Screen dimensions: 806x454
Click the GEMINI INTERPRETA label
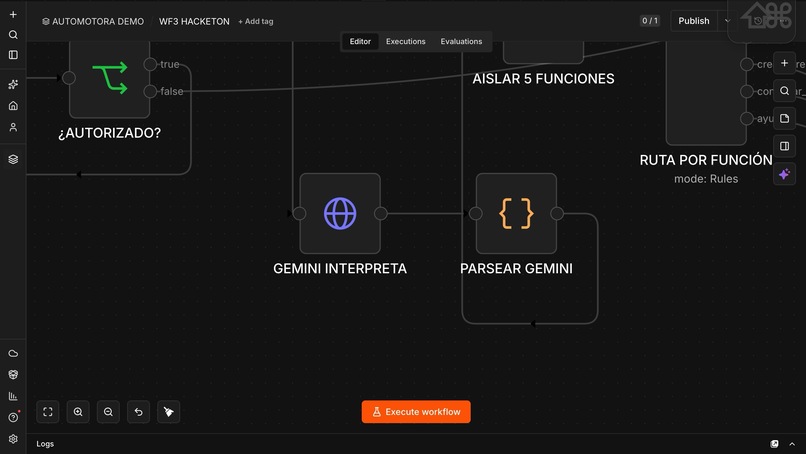coord(340,268)
